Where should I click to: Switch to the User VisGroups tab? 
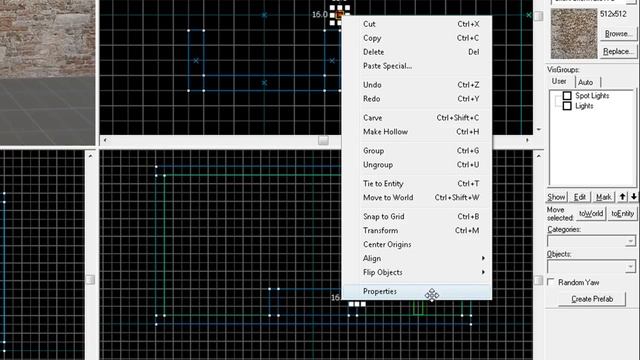(559, 82)
